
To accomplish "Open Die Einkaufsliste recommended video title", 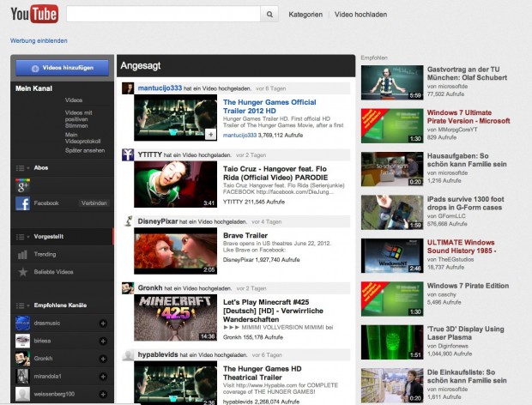I will point(467,377).
